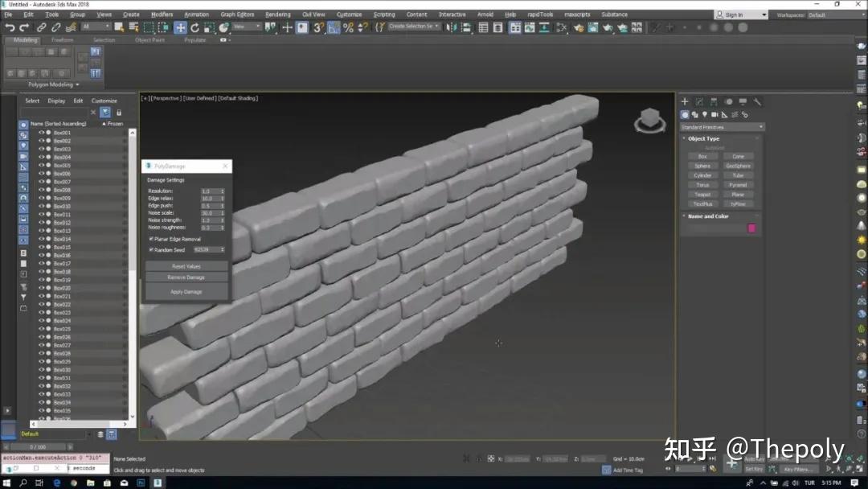This screenshot has height=489, width=868.
Task: Select the Shapes category icon in Create panel
Action: pyautogui.click(x=695, y=115)
